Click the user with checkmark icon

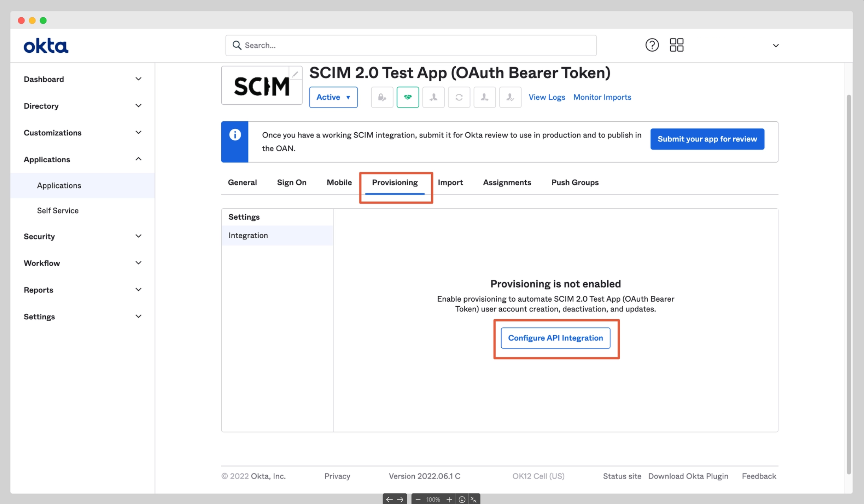point(510,97)
